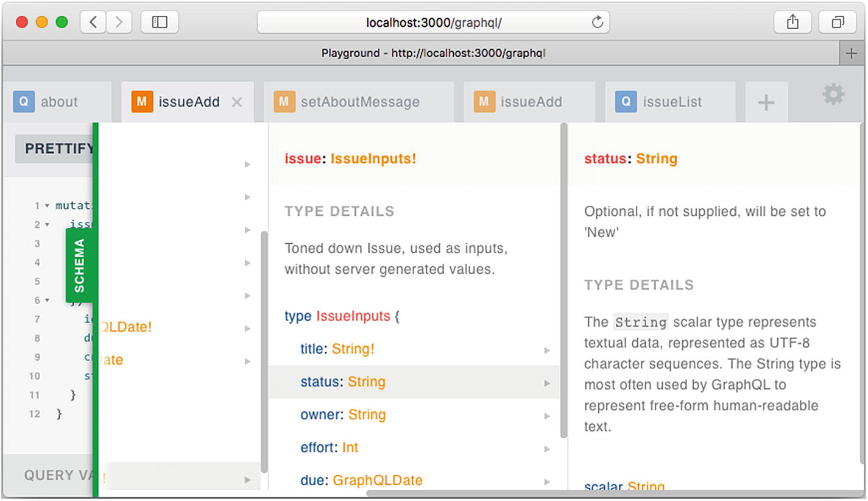Open the Playground settings gear
This screenshot has width=868, height=501.
tap(833, 95)
